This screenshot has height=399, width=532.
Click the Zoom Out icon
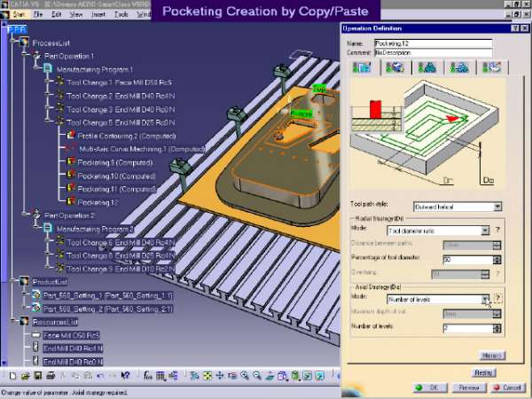(x=257, y=376)
